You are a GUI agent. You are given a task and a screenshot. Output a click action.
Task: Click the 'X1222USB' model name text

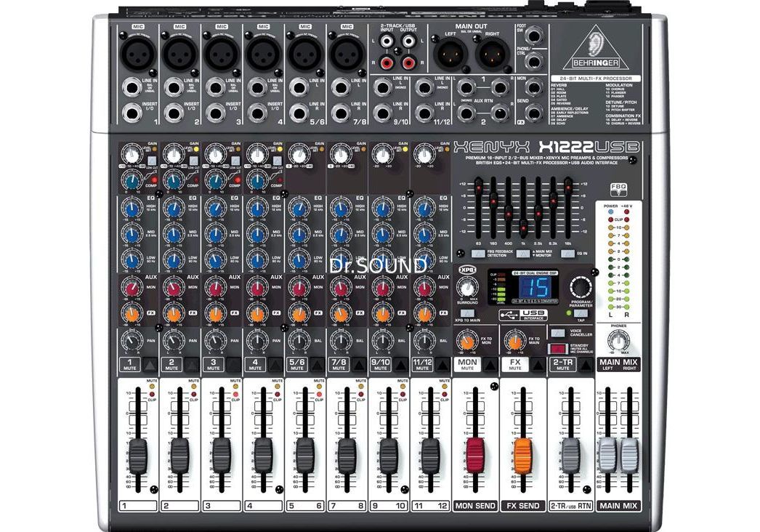589,147
